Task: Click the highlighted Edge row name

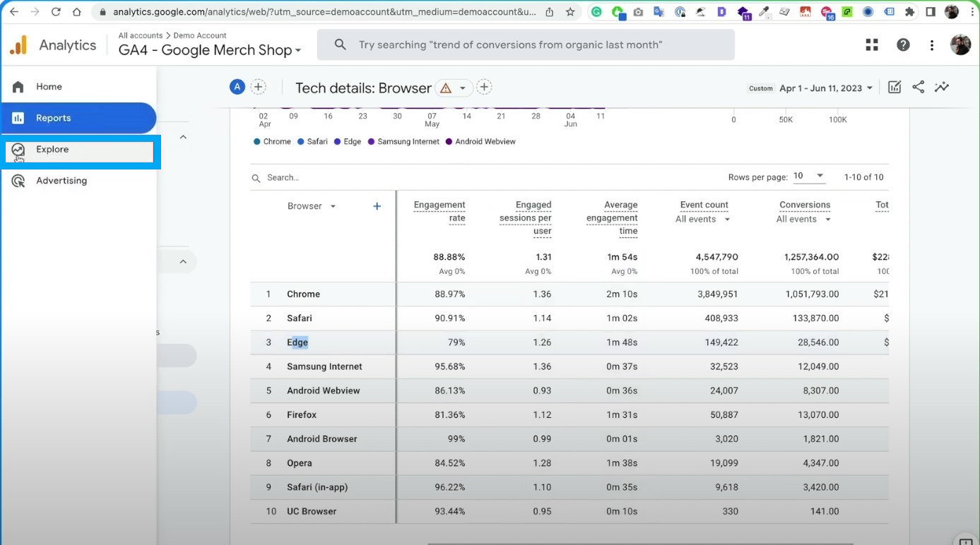Action: point(297,342)
